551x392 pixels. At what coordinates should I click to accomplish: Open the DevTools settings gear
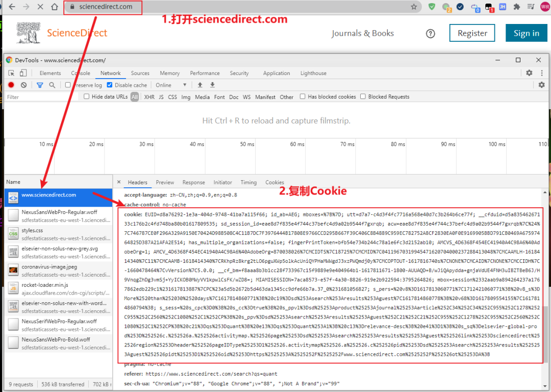tap(529, 73)
